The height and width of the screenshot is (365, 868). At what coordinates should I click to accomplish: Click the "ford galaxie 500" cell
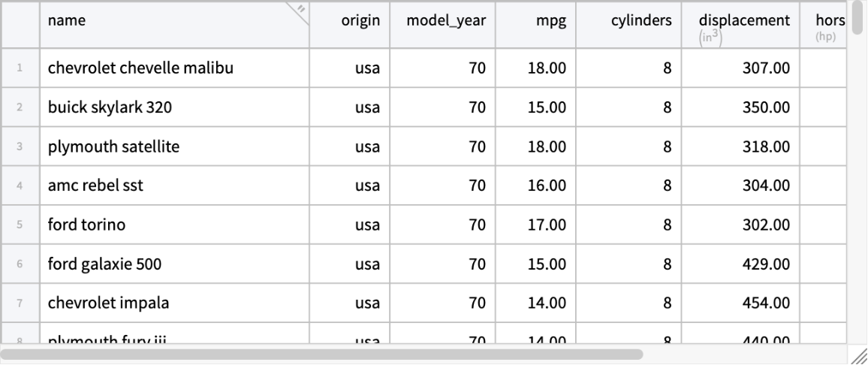click(104, 264)
